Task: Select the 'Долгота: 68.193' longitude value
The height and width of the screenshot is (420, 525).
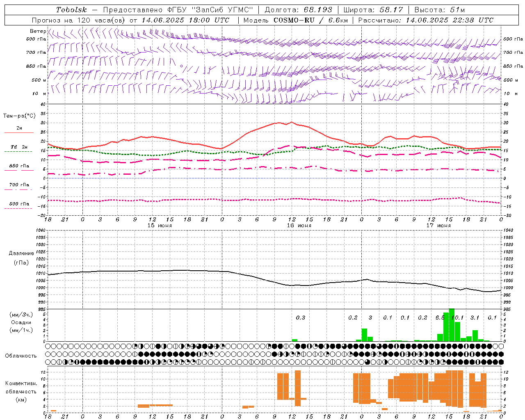Action: pos(299,9)
